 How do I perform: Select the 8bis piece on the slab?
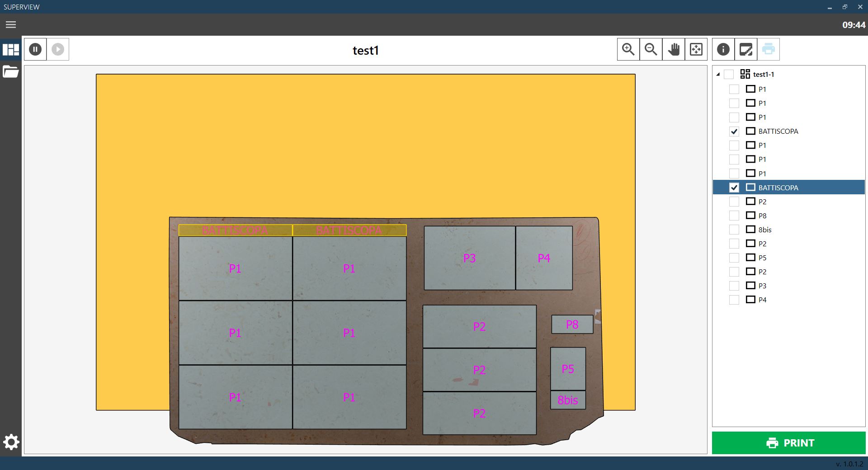click(x=568, y=400)
